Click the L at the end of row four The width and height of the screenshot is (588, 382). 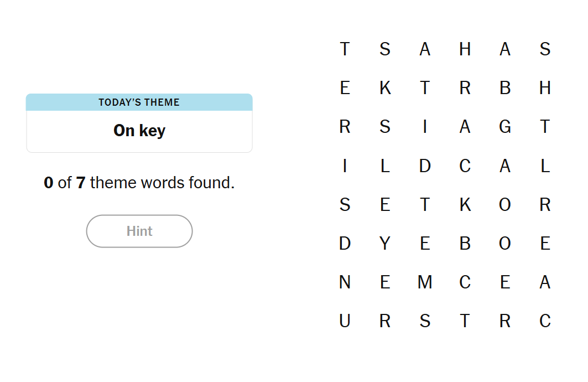pos(545,166)
